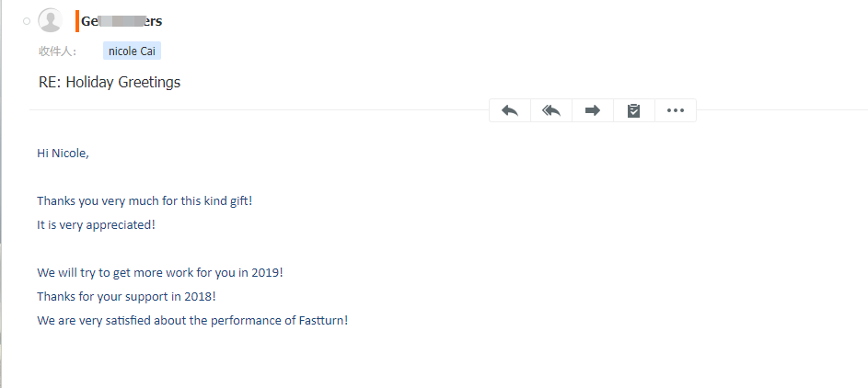Screen dimensions: 868x388
Task: Click the RE: Holiday Greetings subject line
Action: tap(110, 82)
